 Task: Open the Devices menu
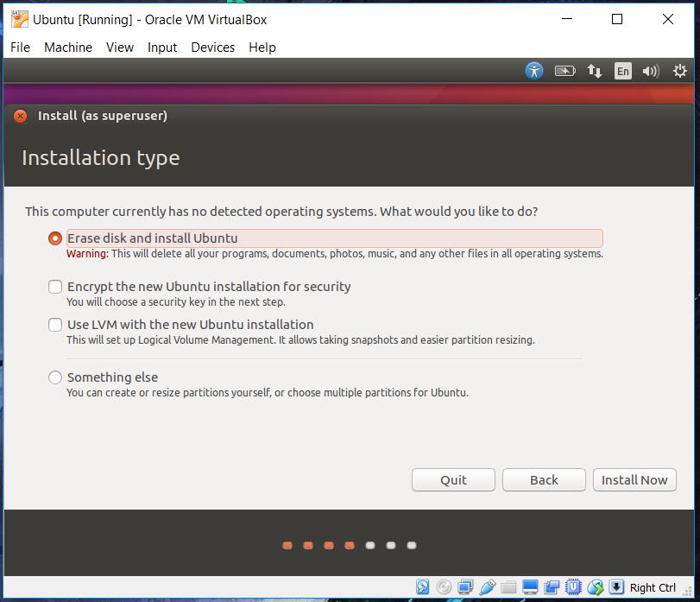pyautogui.click(x=213, y=48)
